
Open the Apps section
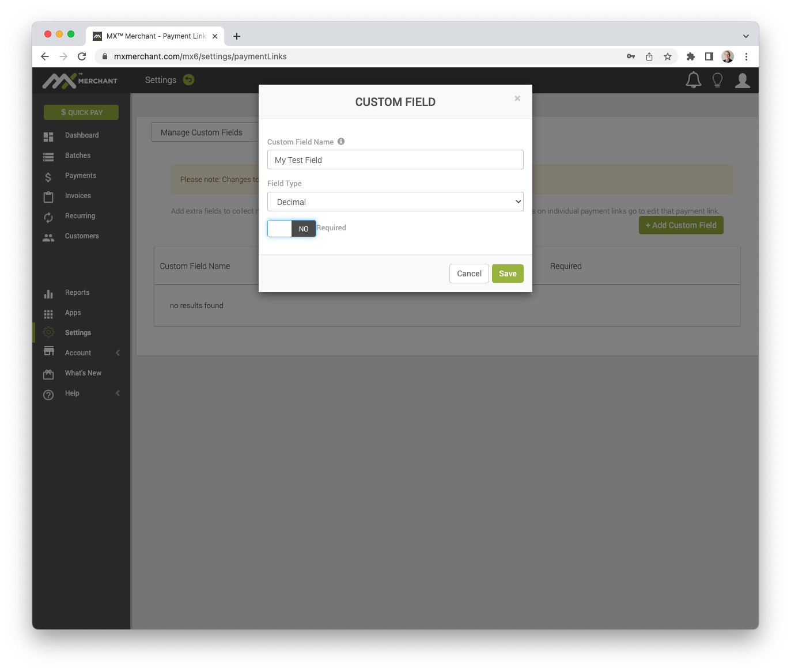click(48, 313)
